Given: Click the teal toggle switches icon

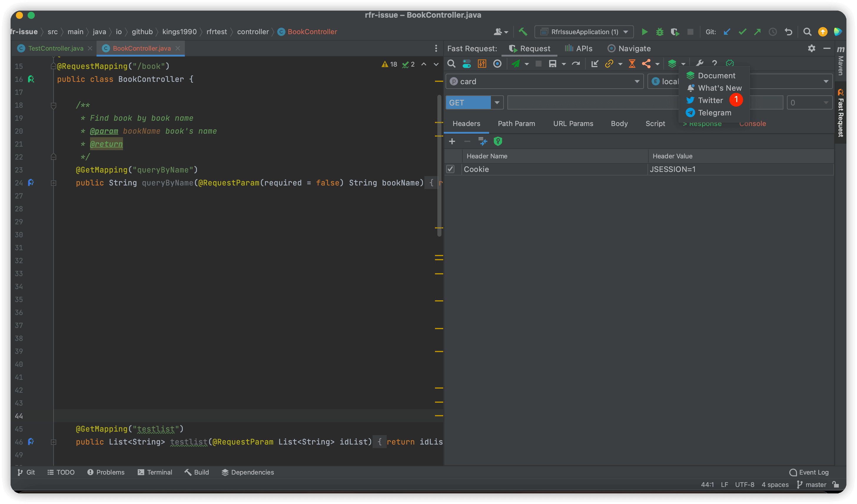Looking at the screenshot, I should point(466,64).
